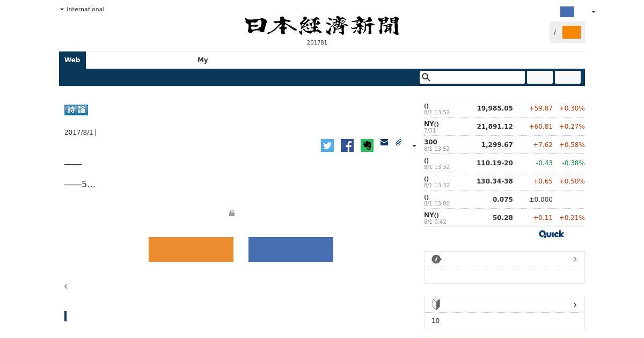The width and height of the screenshot is (644, 338).
Task: Click the search magnifier icon
Action: (x=426, y=77)
